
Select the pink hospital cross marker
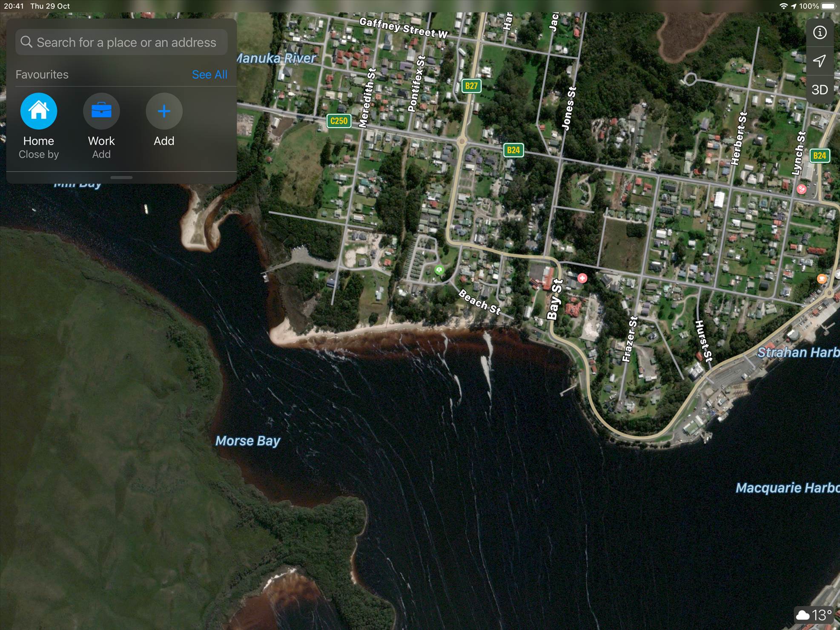click(582, 278)
